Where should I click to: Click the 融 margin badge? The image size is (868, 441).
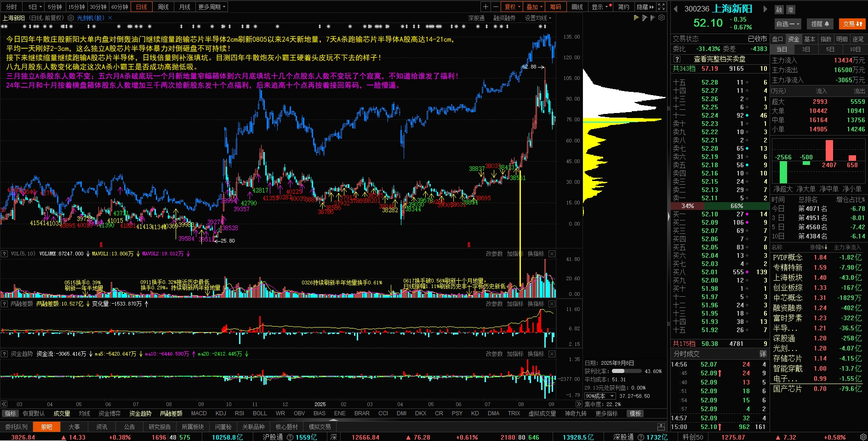(779, 10)
